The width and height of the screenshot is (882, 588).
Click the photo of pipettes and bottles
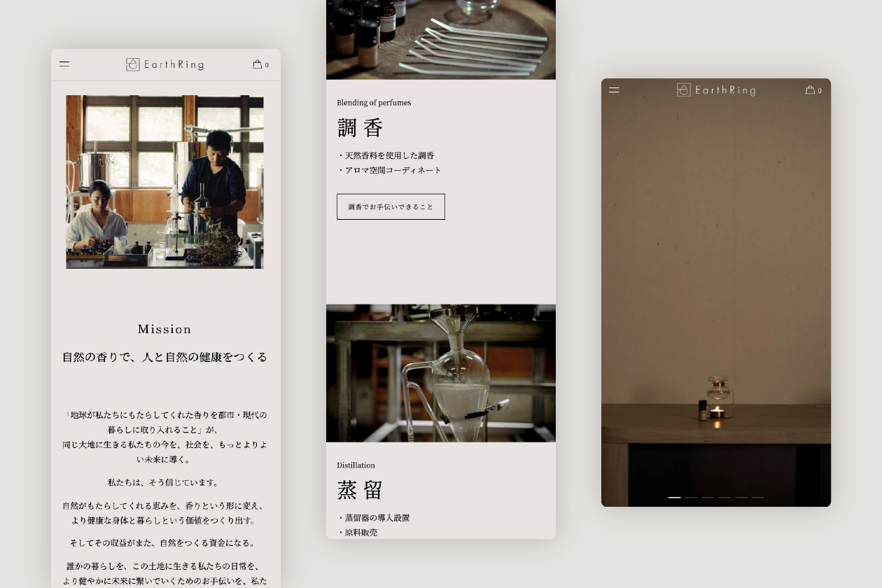tap(441, 39)
